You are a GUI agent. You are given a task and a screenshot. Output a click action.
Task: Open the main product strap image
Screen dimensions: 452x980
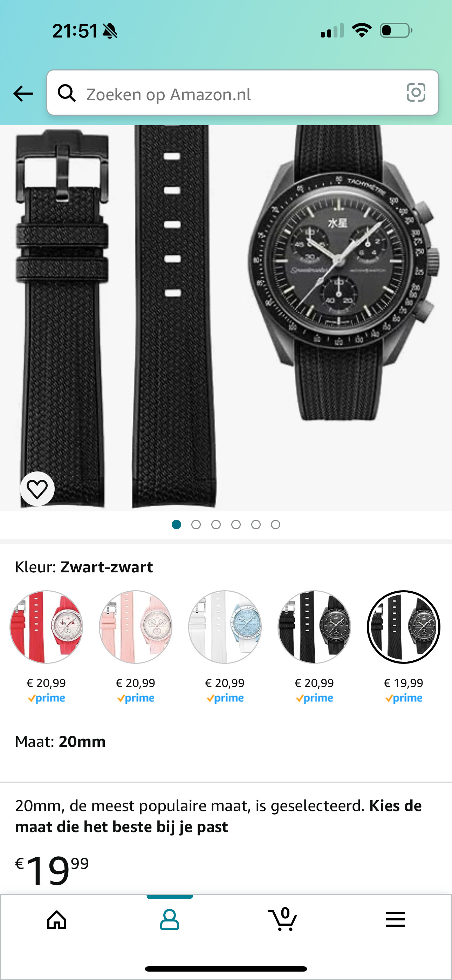[x=226, y=318]
